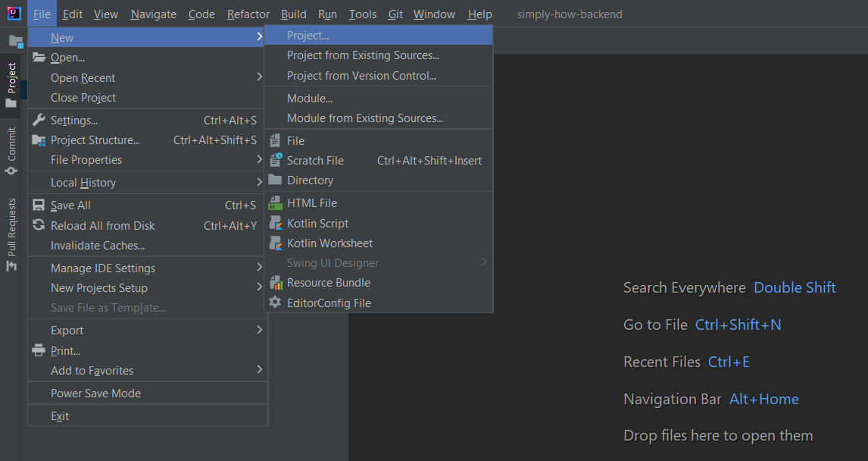Click the File document icon in the New submenu
The height and width of the screenshot is (461, 868).
coord(275,140)
